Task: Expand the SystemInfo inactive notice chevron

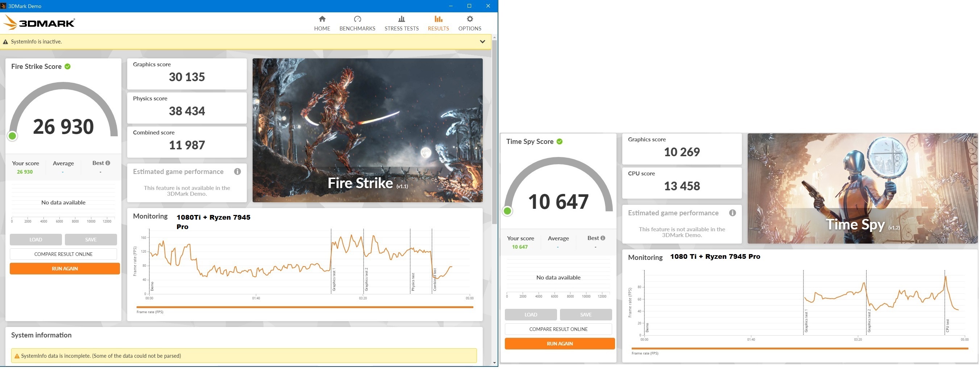Action: (x=482, y=42)
